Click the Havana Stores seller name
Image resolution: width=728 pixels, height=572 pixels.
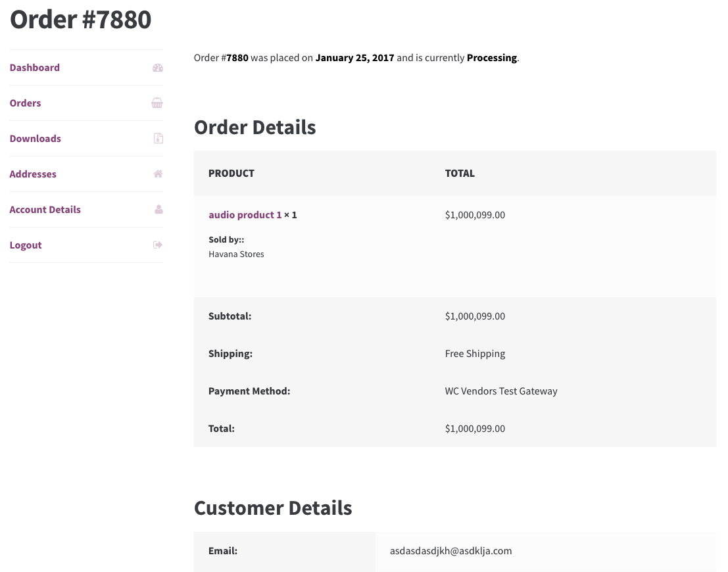click(x=236, y=254)
